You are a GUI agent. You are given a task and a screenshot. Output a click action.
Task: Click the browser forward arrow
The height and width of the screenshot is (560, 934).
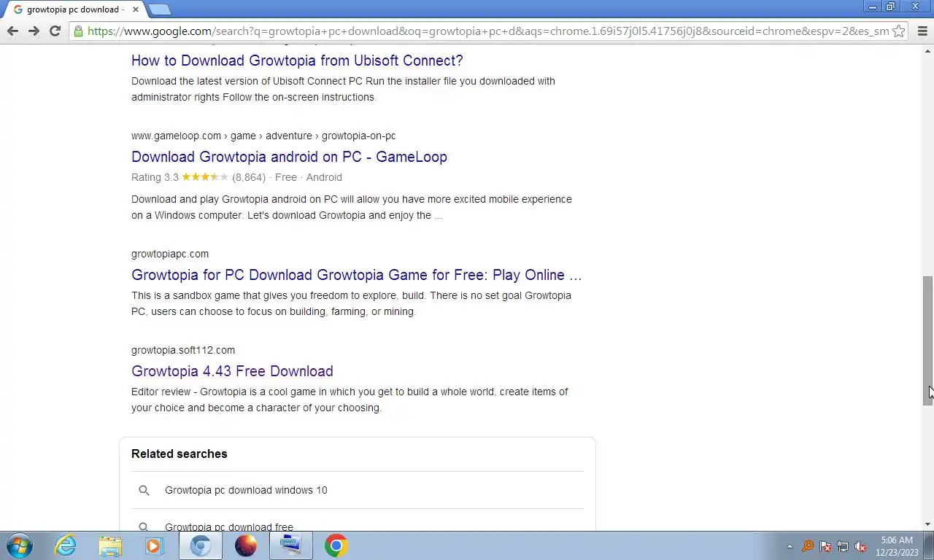pos(34,31)
